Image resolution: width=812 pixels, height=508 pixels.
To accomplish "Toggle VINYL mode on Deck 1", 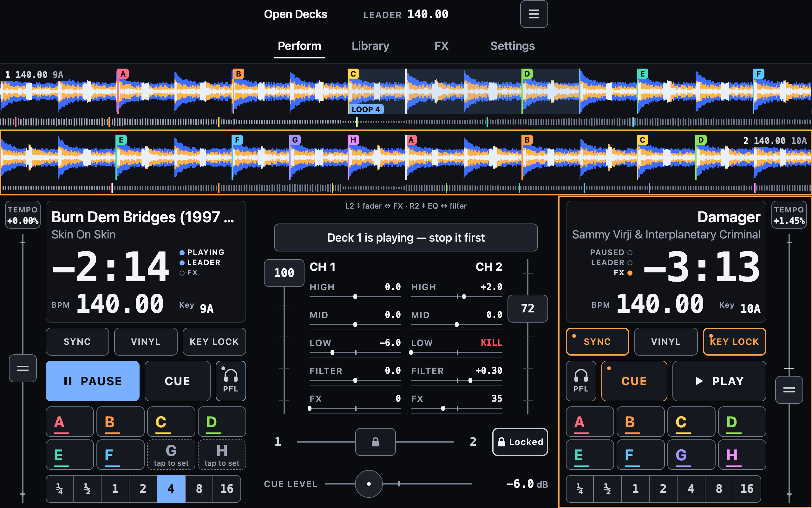I will click(146, 342).
